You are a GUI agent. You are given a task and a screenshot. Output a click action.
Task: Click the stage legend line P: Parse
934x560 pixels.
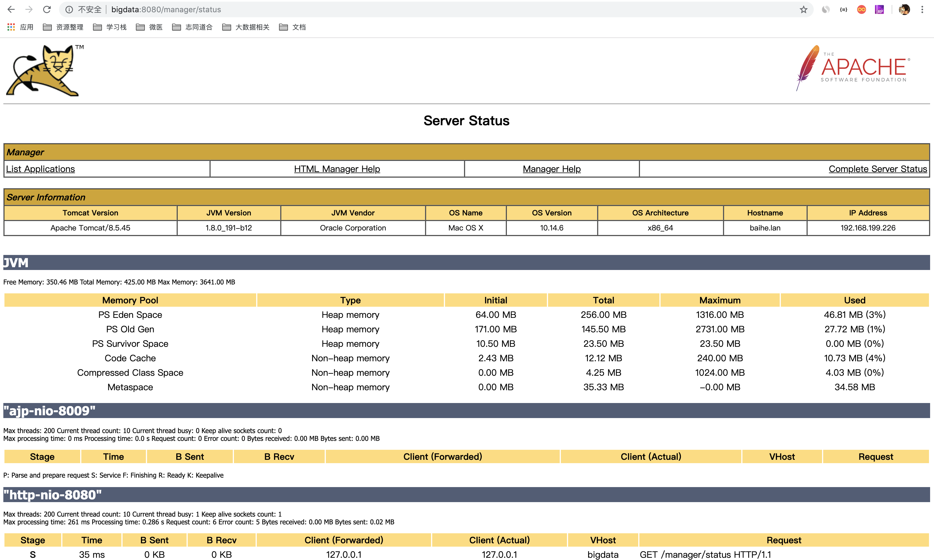(x=113, y=475)
